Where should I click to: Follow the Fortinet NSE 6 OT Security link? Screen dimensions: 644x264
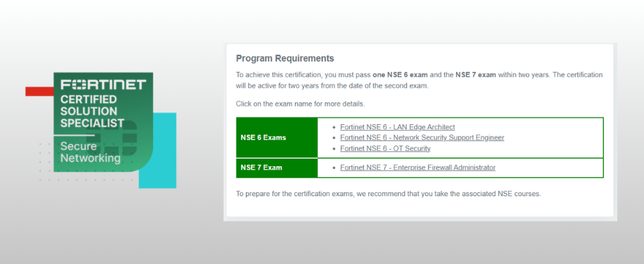(385, 148)
